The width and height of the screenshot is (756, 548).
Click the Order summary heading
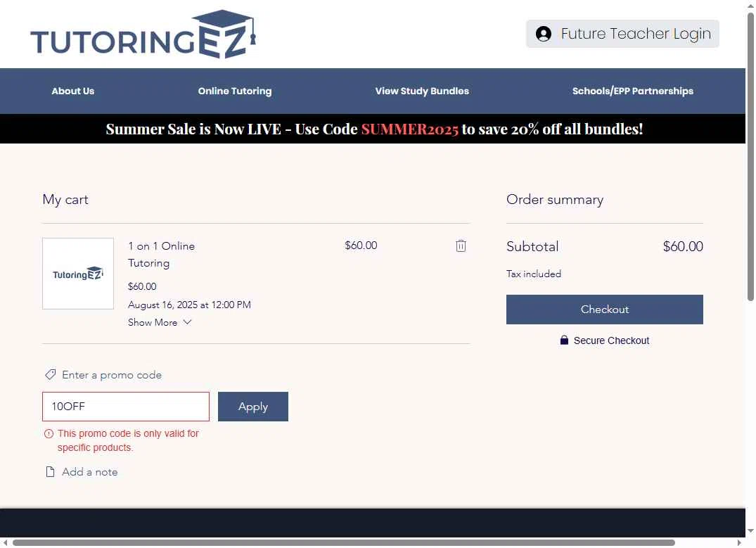[x=555, y=200]
